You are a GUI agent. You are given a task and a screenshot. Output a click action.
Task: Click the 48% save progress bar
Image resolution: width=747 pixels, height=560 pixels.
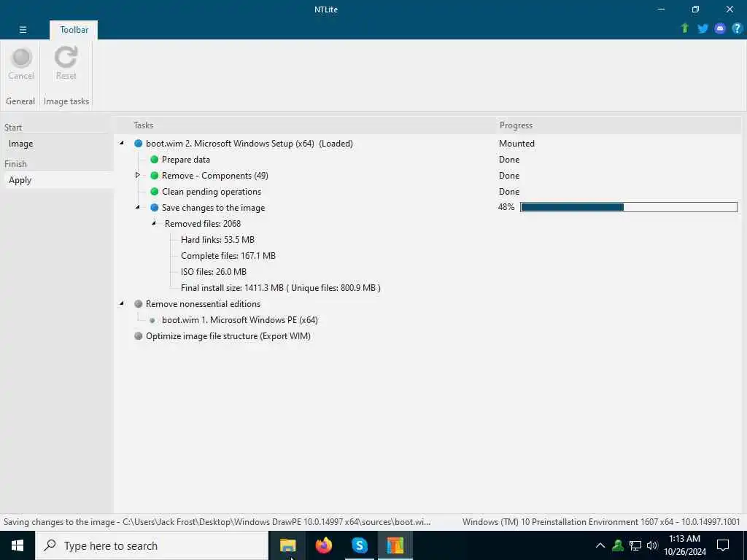click(x=628, y=206)
